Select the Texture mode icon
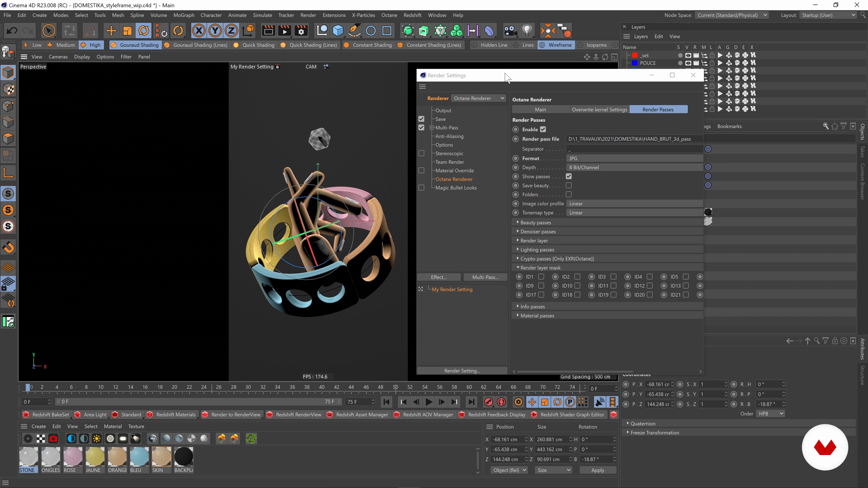The width and height of the screenshot is (868, 488). pos(8,90)
